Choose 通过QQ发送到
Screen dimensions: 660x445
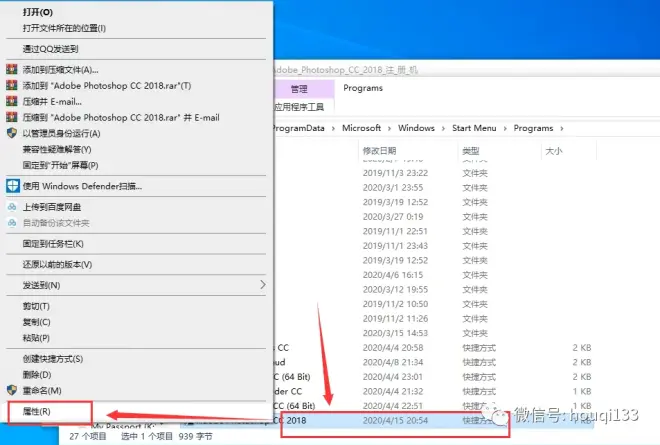pos(51,49)
